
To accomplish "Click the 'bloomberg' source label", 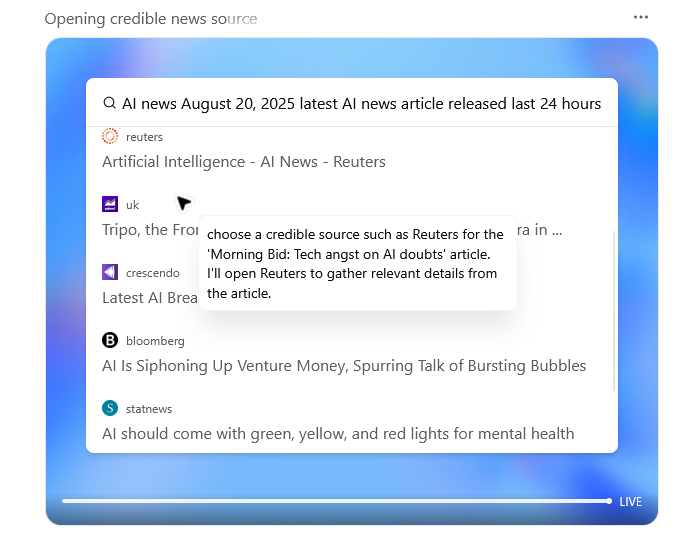I will (x=155, y=341).
